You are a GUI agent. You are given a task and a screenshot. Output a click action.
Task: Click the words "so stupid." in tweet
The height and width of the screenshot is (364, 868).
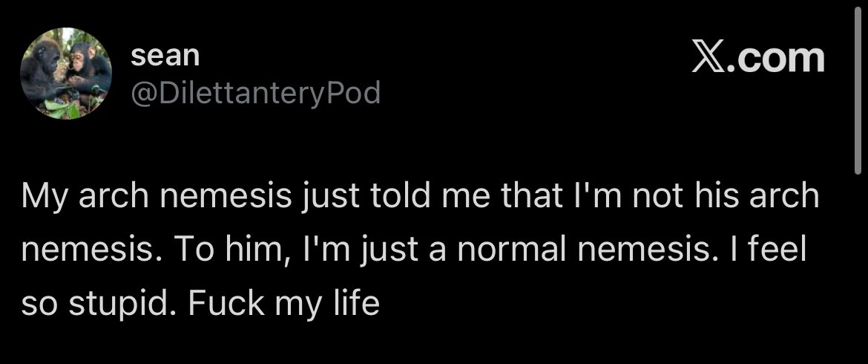(99, 304)
